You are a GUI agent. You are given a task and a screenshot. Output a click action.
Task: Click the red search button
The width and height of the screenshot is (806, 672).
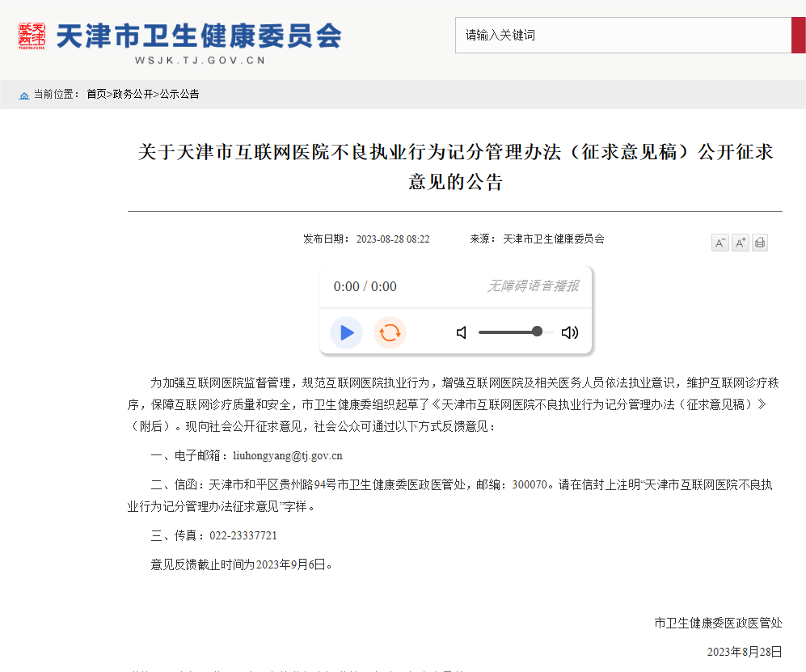click(799, 35)
